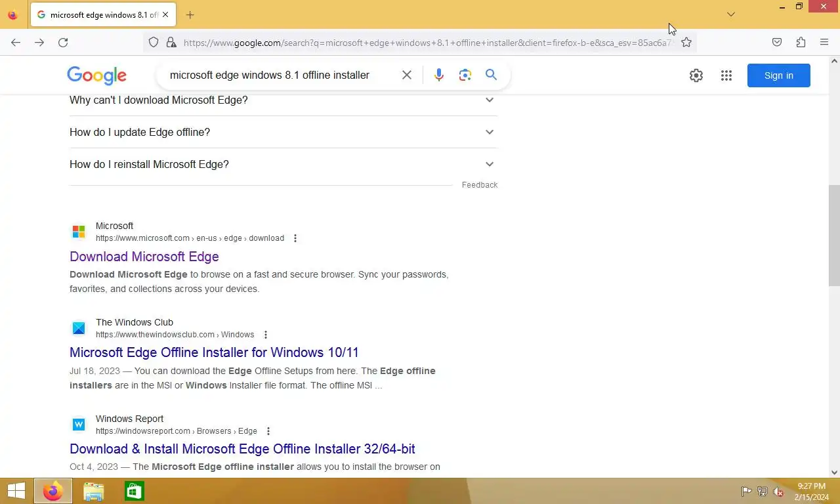The height and width of the screenshot is (504, 840).
Task: Click 'https://www.microsoft.com › en-us › edge › download' text
Action: tap(190, 238)
